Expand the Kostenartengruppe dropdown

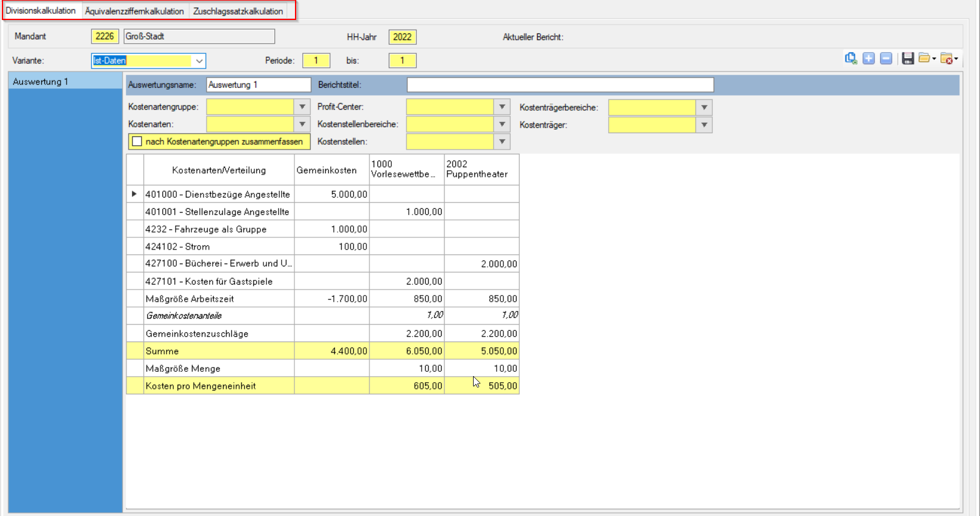(x=302, y=107)
